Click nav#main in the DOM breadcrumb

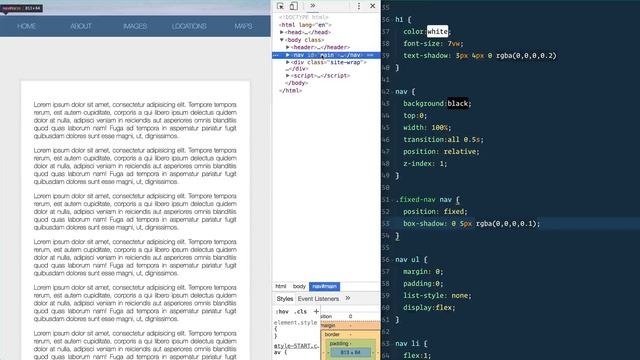324,287
